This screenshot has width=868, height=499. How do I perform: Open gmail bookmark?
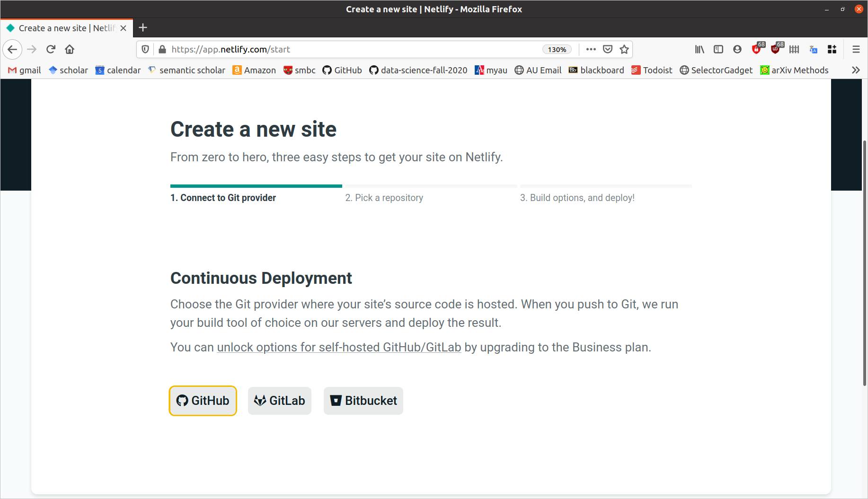tap(25, 70)
